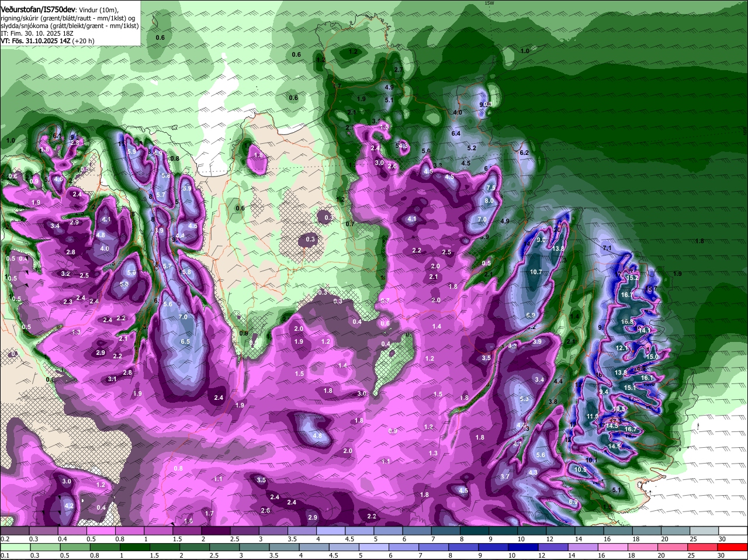
Task: Click the 15.1 precipitation value on the map
Action: click(630, 388)
